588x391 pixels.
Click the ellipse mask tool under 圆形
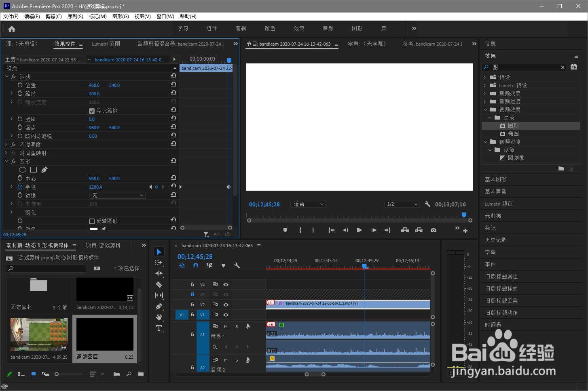(23, 170)
